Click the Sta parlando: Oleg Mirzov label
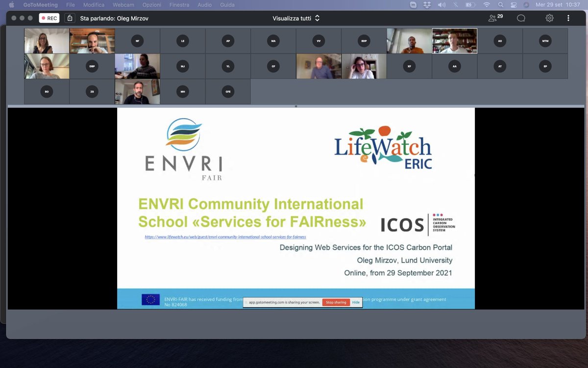The image size is (588, 368). point(114,18)
